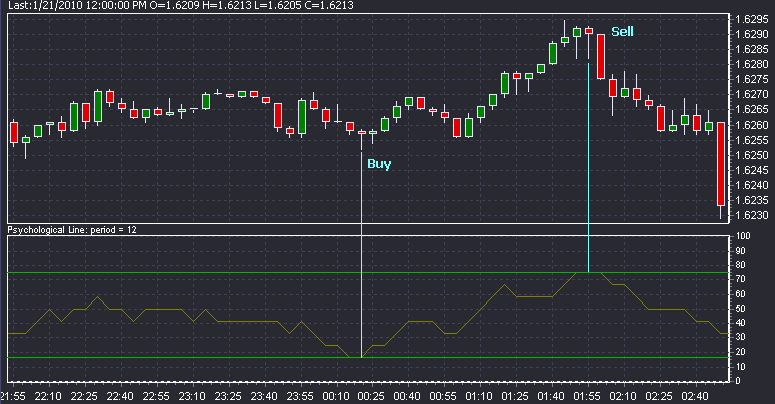The image size is (775, 404).
Task: Select the vertical Buy signal line
Action: (362, 255)
